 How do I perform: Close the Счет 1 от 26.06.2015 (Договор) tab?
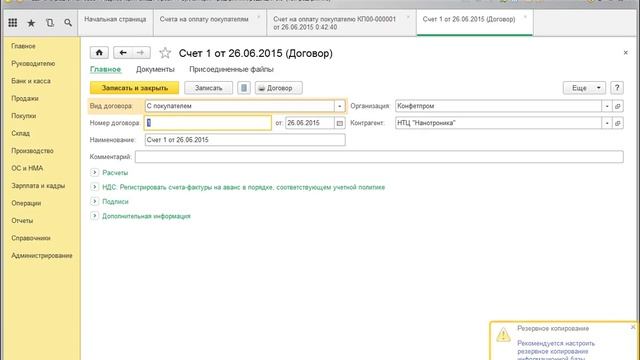525,17
